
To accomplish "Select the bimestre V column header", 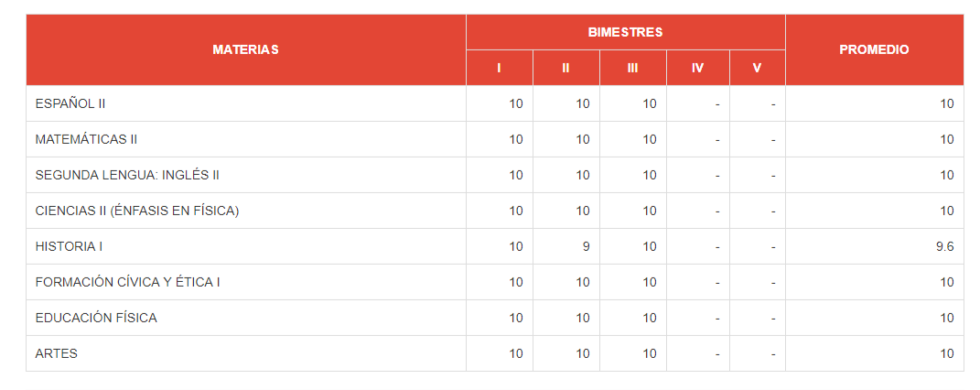I will 757,68.
